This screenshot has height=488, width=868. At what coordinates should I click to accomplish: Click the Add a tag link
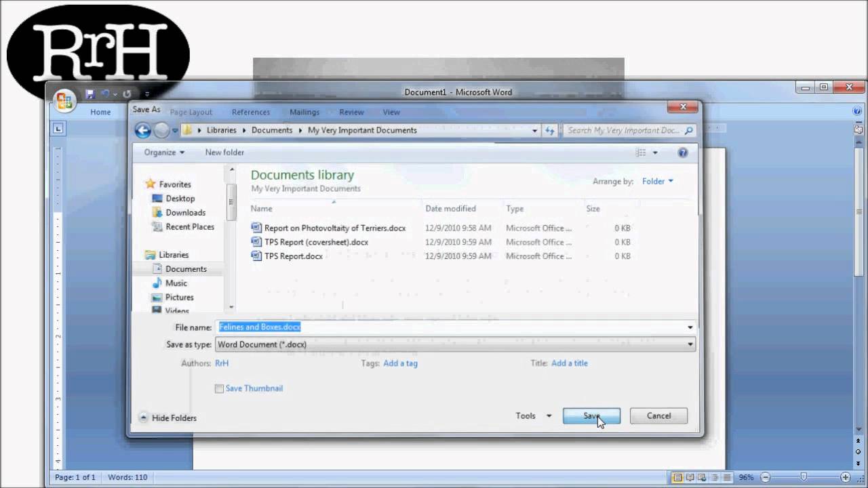400,363
